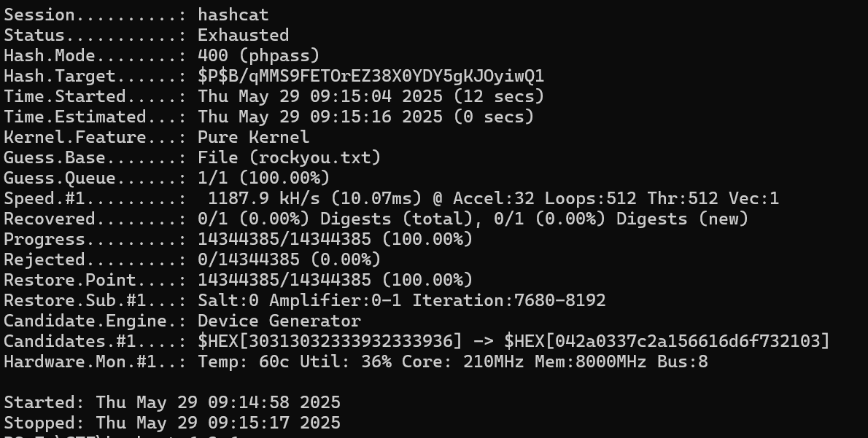Click the Restore.Point percentage '(100.00%)'
The height and width of the screenshot is (438, 868).
(427, 281)
